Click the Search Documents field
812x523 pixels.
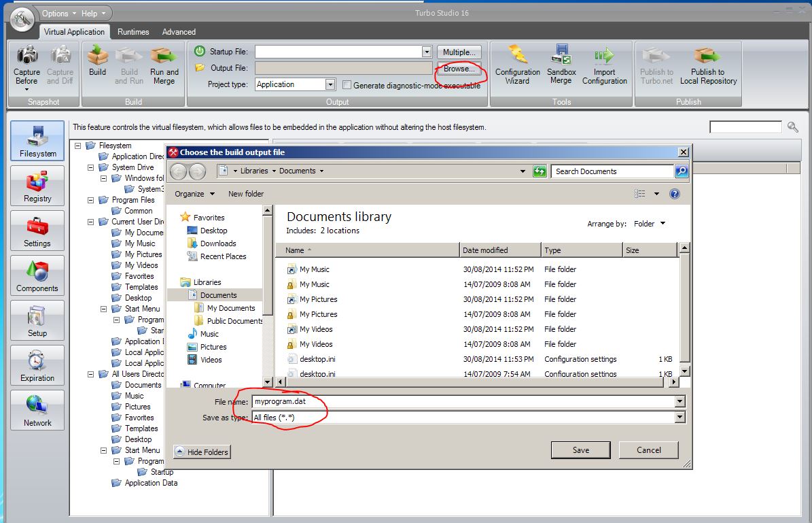(x=613, y=171)
